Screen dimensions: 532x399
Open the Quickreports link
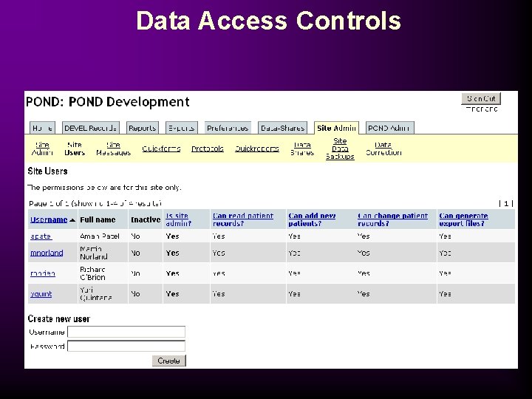pyautogui.click(x=257, y=149)
